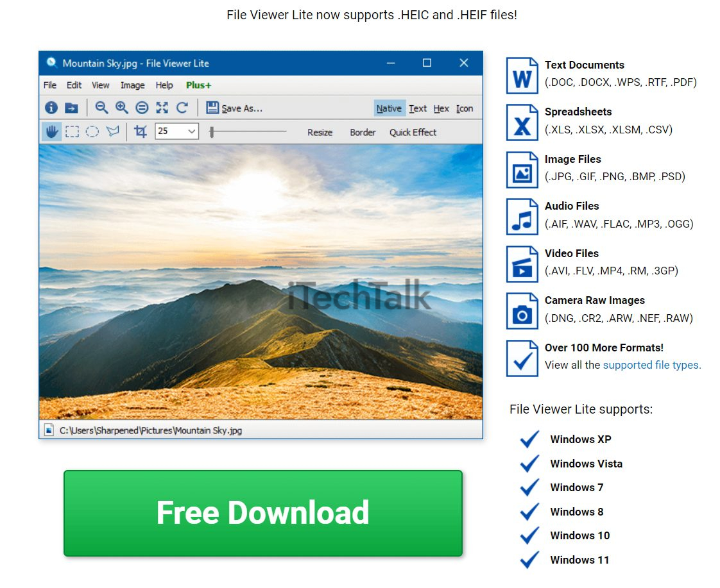This screenshot has height=588, width=720.
Task: Click the status bar file icon
Action: [x=49, y=430]
